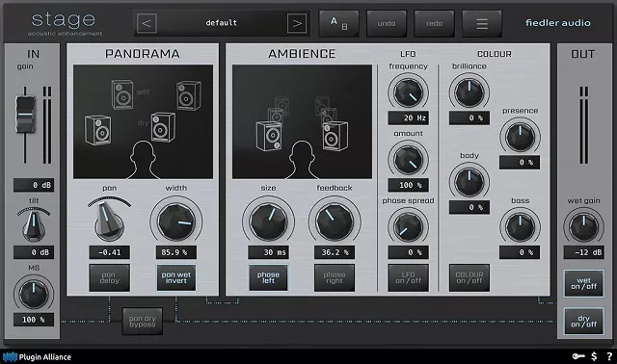Click the feedback value field showing 36.2 %
This screenshot has height=364, width=617.
click(335, 252)
